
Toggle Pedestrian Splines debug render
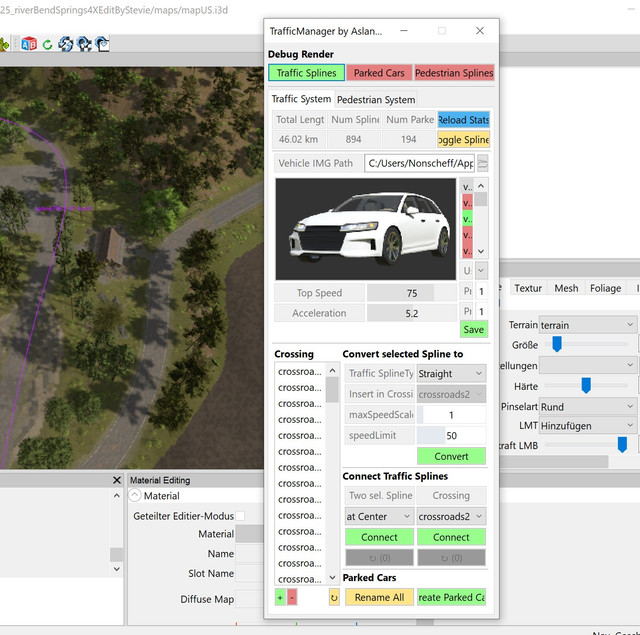pos(454,73)
